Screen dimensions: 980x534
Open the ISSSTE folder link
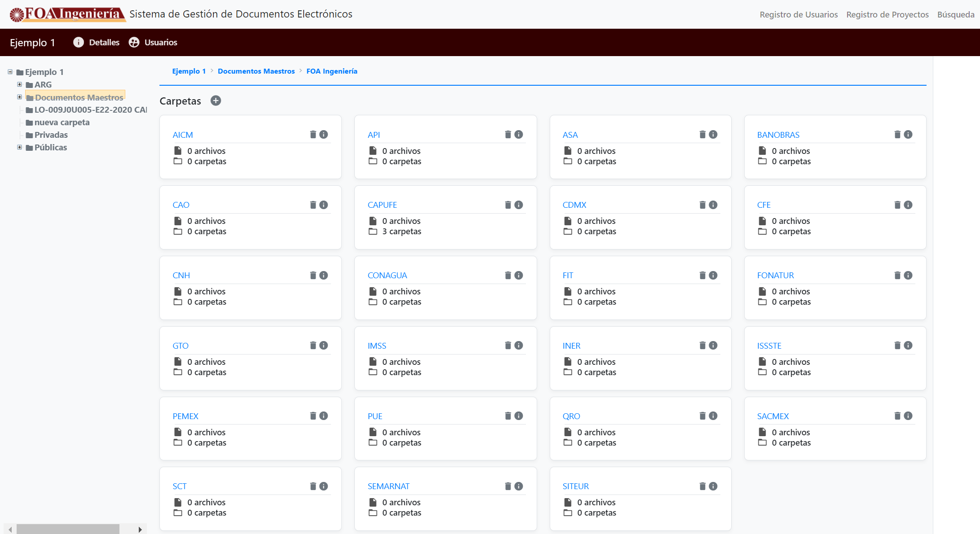tap(769, 346)
